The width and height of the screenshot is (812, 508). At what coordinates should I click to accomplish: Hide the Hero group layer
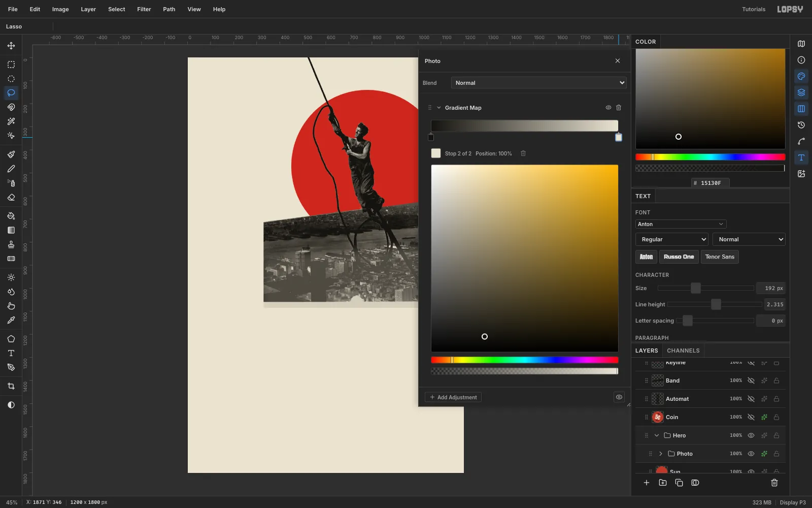point(751,435)
